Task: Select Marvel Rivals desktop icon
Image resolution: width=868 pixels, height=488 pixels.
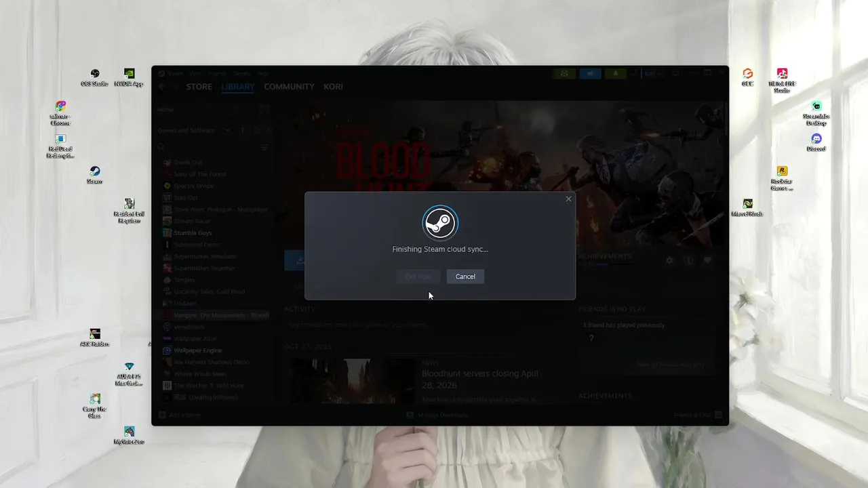Action: click(x=747, y=208)
